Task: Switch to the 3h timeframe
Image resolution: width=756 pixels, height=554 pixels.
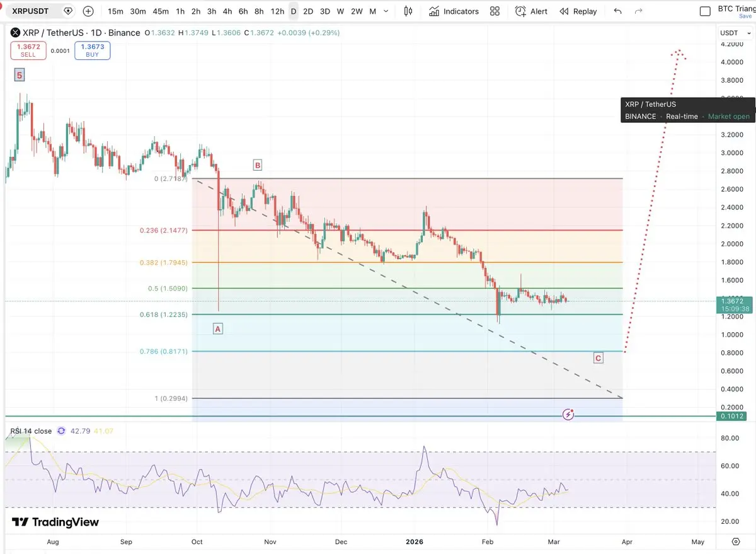Action: tap(212, 11)
